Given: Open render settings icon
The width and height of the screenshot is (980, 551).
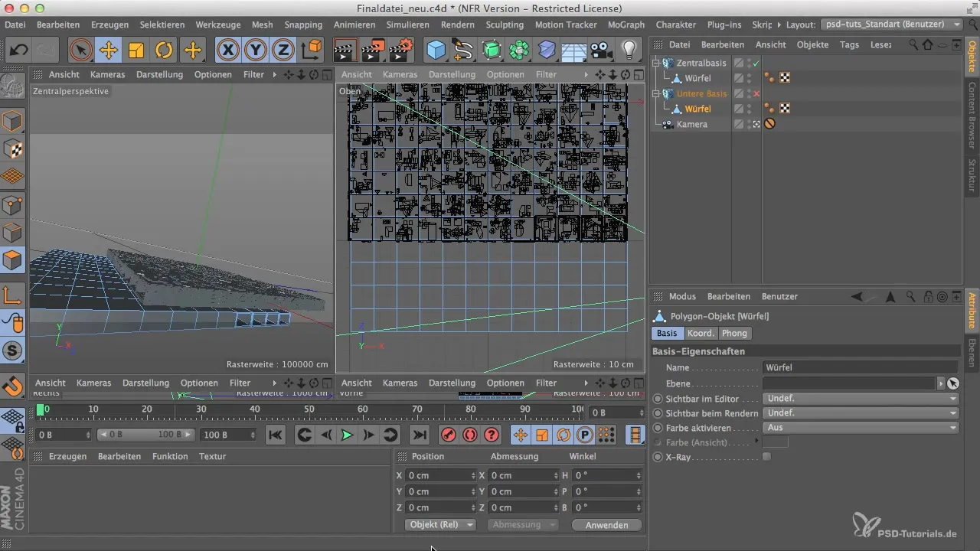Looking at the screenshot, I should [400, 51].
